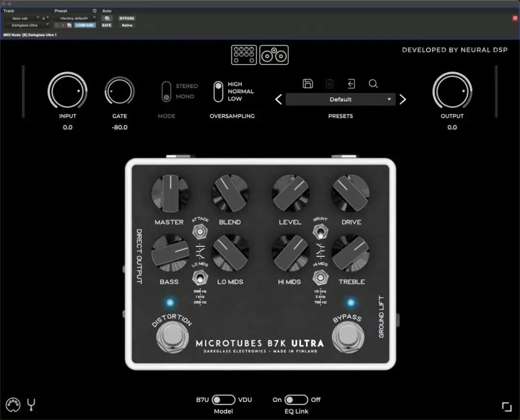Click the Gate value -80.0
Screen dimensions: 520x420
click(x=119, y=127)
